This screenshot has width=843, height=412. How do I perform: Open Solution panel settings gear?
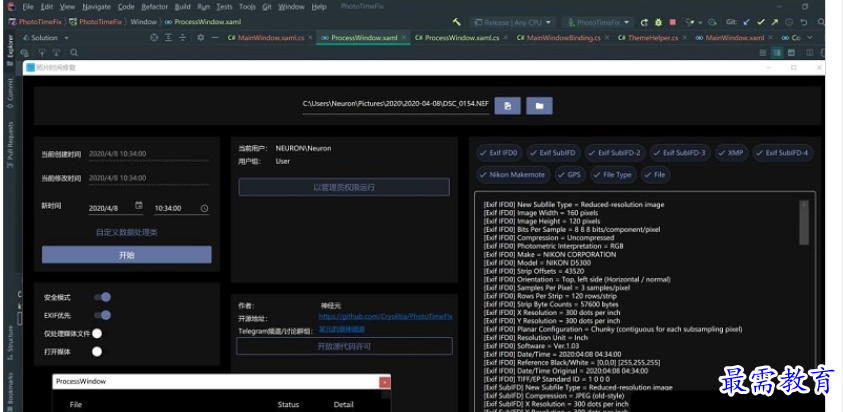click(x=201, y=38)
